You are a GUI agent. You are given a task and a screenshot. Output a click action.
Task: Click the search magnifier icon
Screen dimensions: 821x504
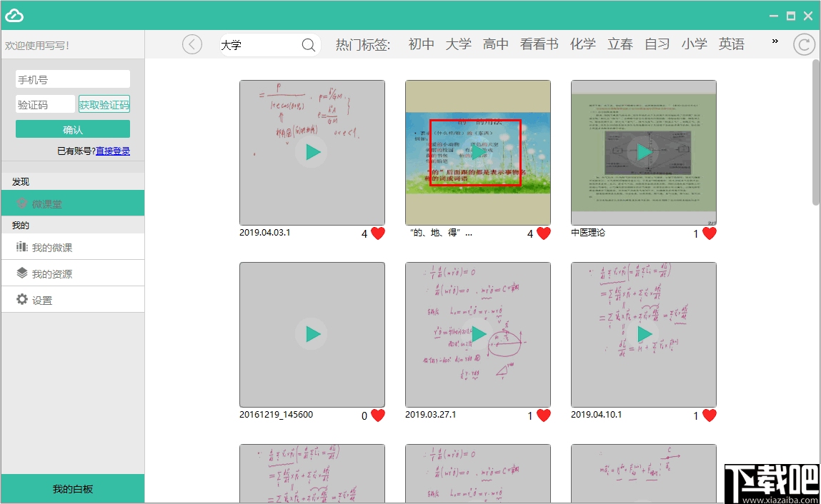[x=309, y=45]
